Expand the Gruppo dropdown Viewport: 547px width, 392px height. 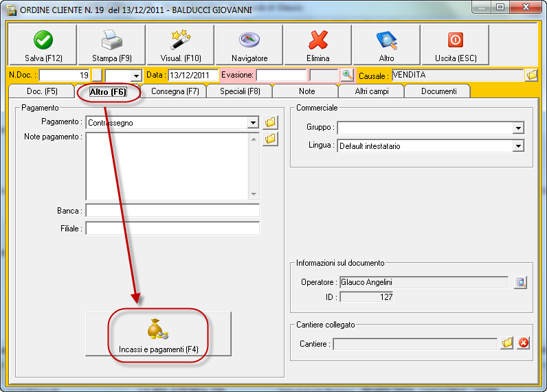[518, 128]
